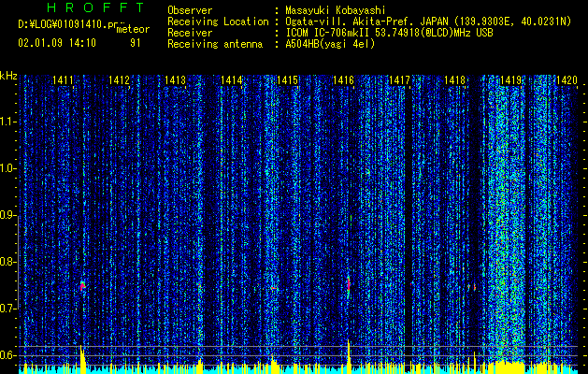This screenshot has height=374, width=588.
Task: Click the 1414 time marker
Action: pyautogui.click(x=232, y=79)
